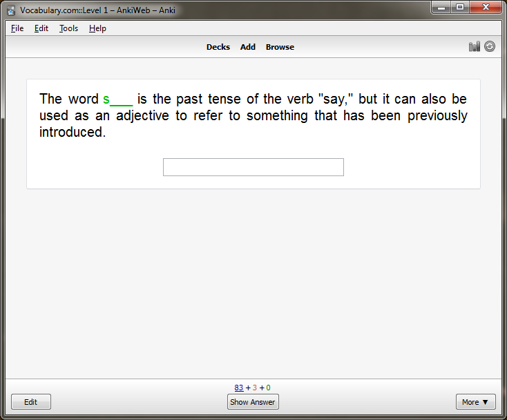Click the blue 83 new cards count
This screenshot has height=420, width=507.
[x=239, y=388]
